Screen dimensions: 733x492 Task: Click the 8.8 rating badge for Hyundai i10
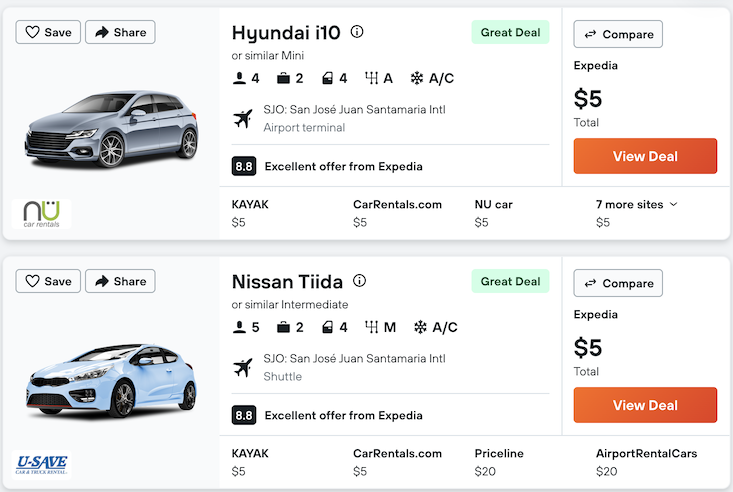pos(244,166)
